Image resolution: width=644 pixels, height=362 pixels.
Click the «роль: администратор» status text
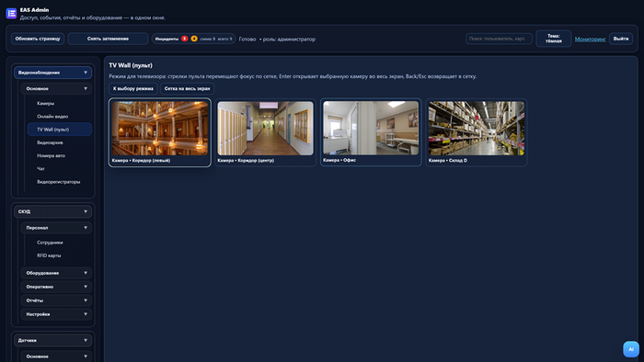[289, 40]
